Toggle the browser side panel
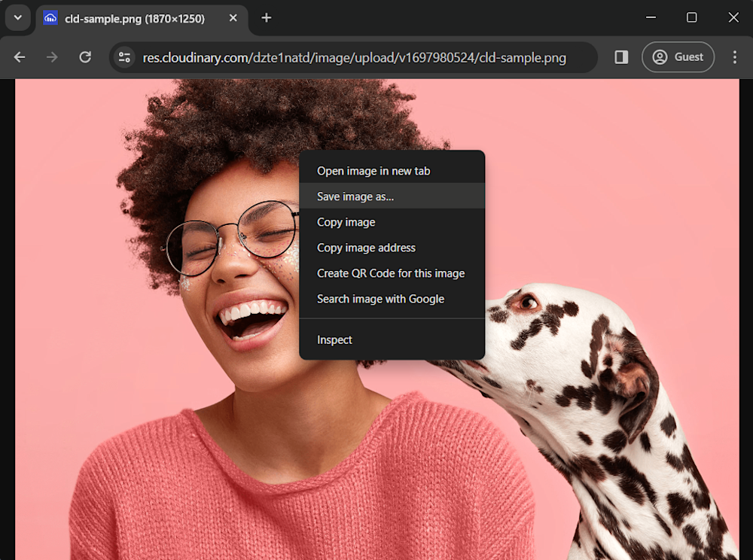 [621, 57]
